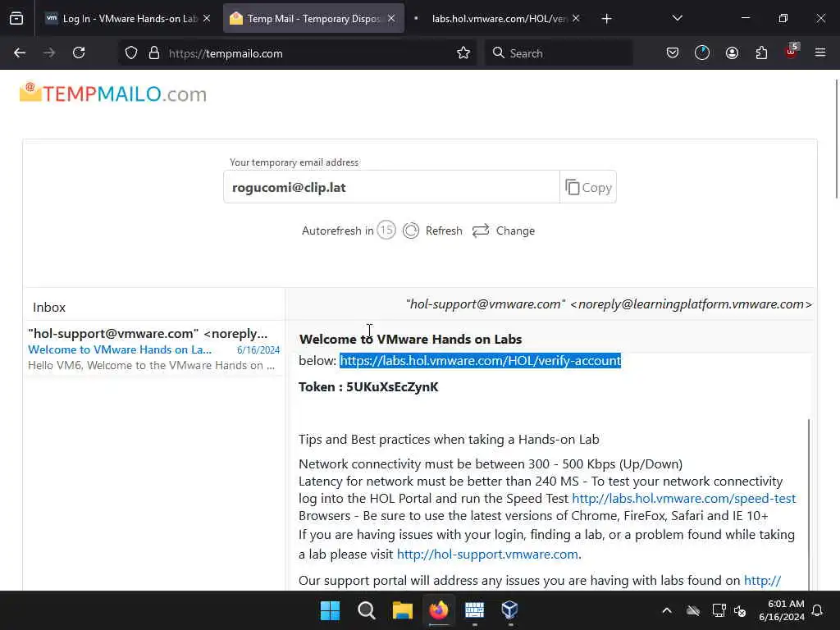This screenshot has height=630, width=840.
Task: Open the Extensions puzzle icon
Action: (761, 53)
